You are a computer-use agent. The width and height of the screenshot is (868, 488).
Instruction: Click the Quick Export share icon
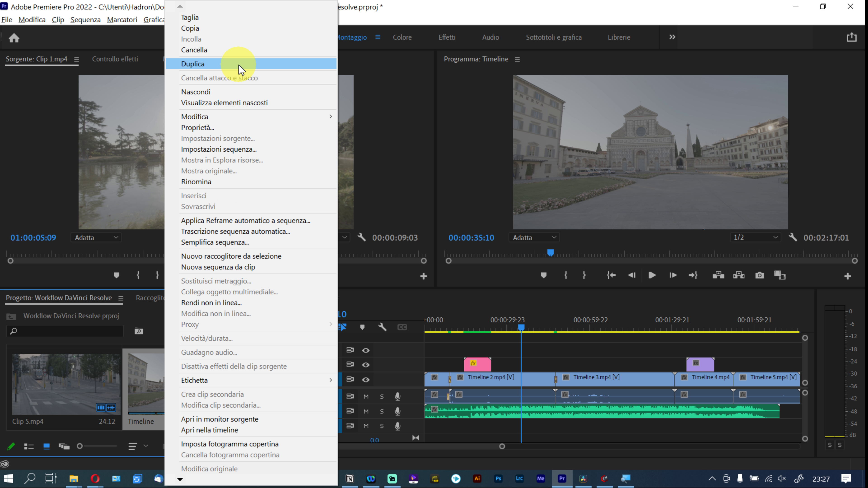point(851,37)
